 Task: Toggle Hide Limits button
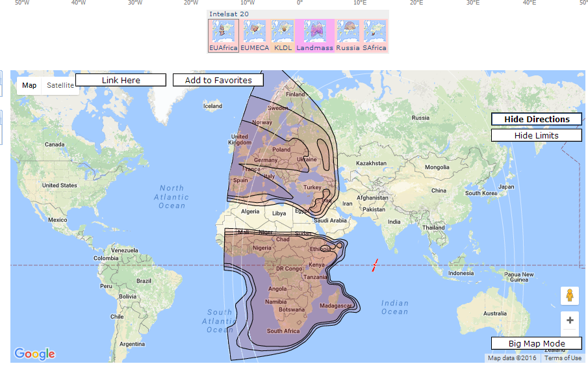click(536, 135)
